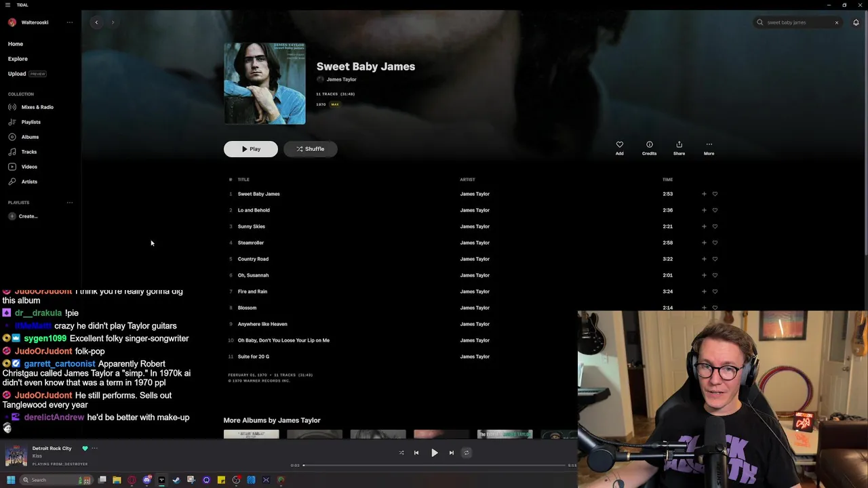This screenshot has height=488, width=868.
Task: Shuffle the album
Action: [x=311, y=149]
